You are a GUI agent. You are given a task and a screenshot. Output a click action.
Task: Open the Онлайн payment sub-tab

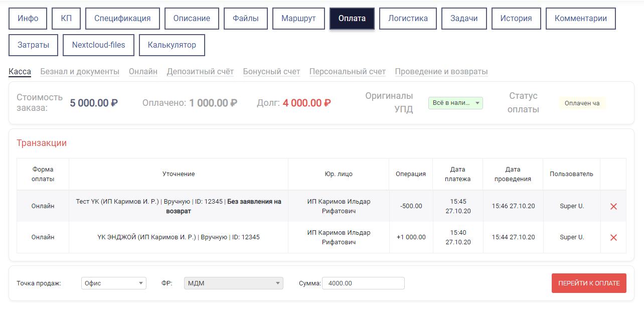[x=143, y=72]
